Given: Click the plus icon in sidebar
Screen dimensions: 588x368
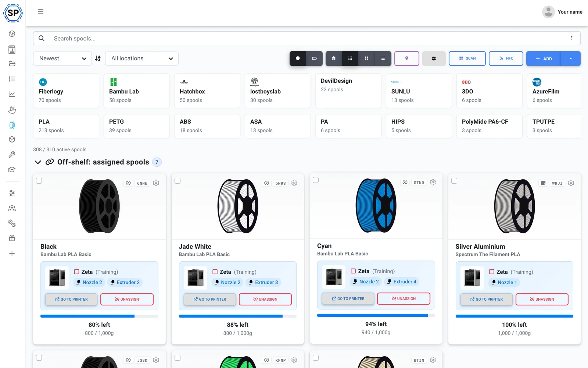Looking at the screenshot, I should coord(12,254).
